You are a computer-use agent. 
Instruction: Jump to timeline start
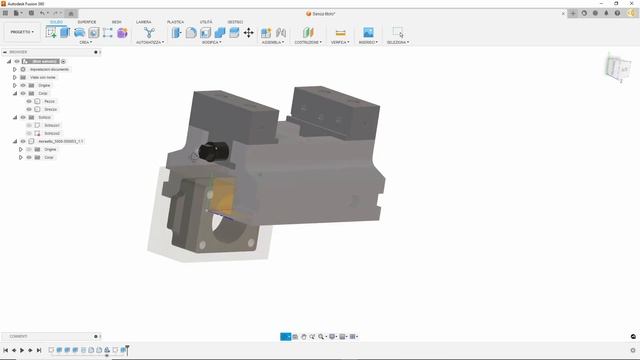(5, 350)
